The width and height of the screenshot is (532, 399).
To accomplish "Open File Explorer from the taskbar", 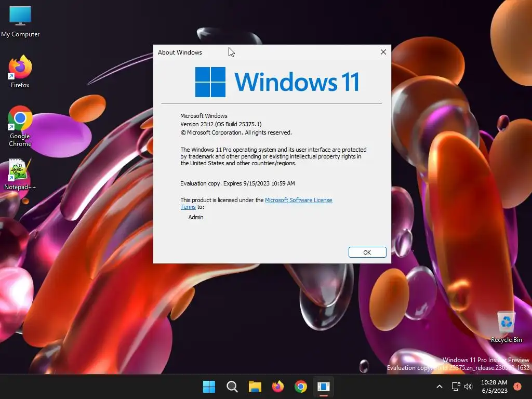I will click(x=255, y=387).
